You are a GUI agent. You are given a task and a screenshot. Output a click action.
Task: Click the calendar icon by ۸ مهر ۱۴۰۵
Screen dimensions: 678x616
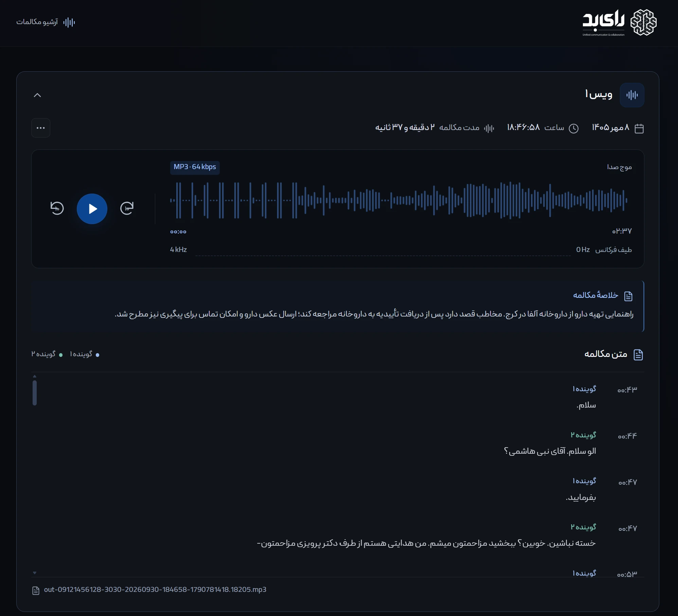tap(639, 128)
